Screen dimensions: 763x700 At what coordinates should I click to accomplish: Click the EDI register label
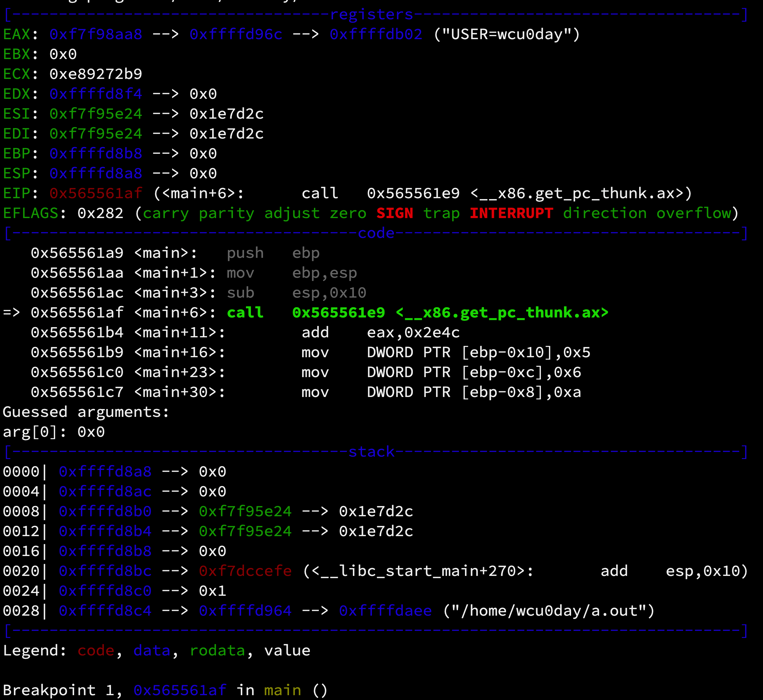[17, 134]
